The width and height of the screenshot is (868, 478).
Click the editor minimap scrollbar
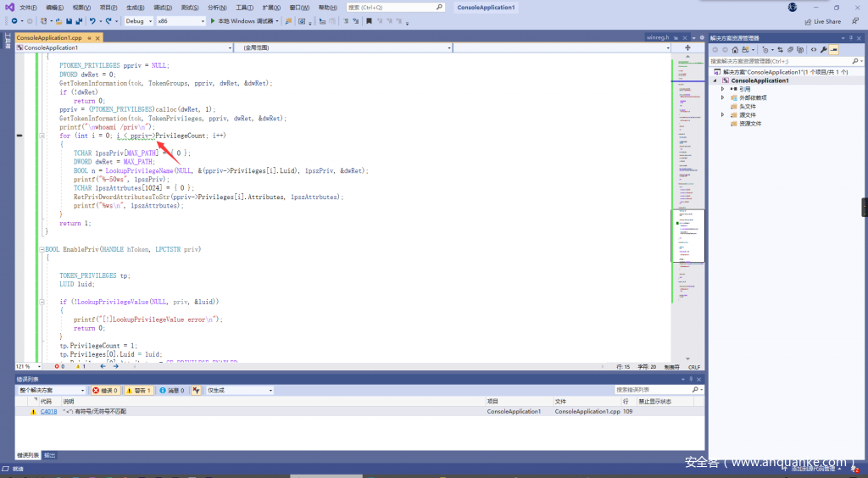pos(687,212)
